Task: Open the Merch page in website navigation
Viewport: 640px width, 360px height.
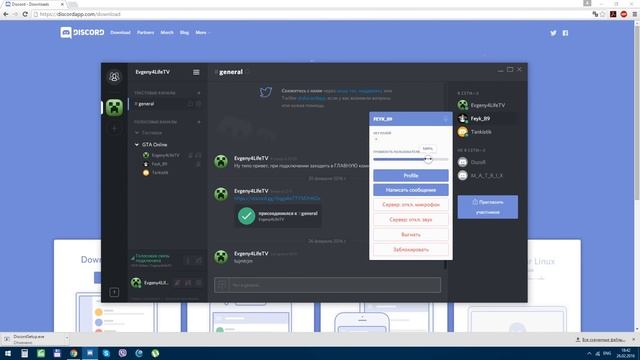Action: point(167,33)
